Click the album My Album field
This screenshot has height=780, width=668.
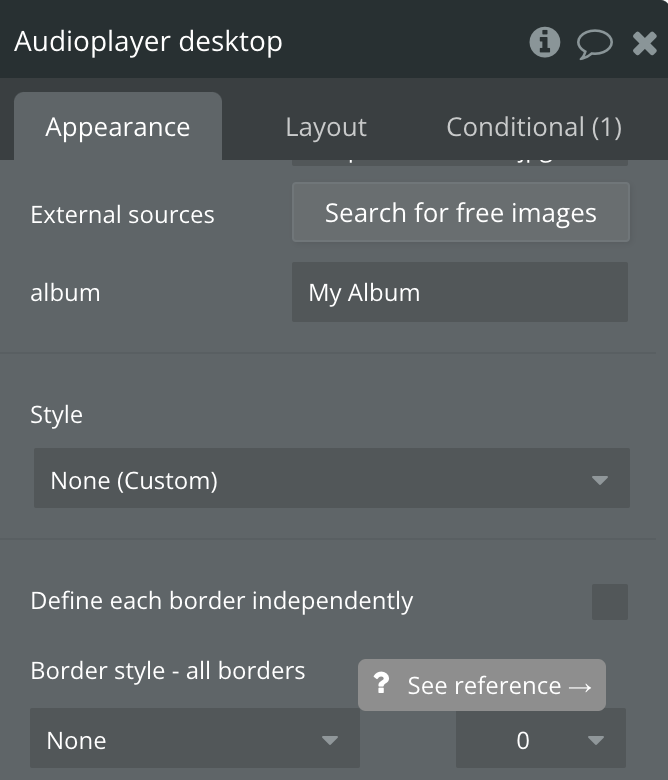[460, 292]
